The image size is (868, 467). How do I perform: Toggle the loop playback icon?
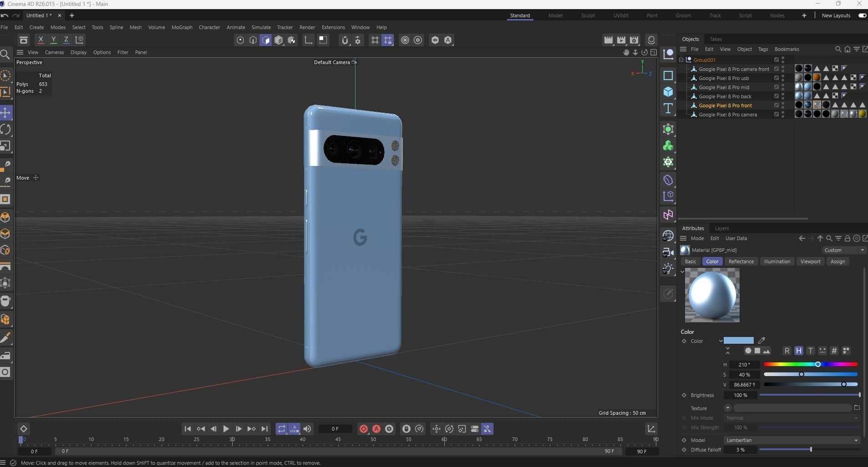click(282, 429)
